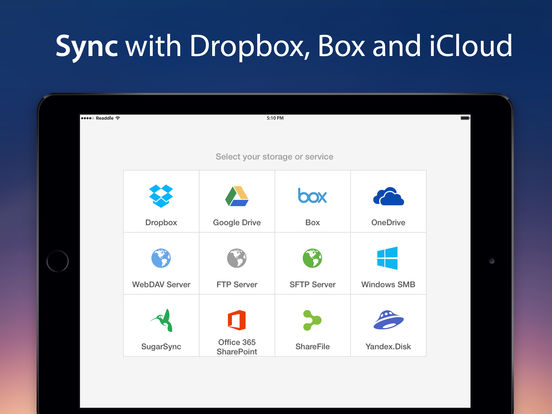The width and height of the screenshot is (552, 414).
Task: Tap the battery indicator in status bar
Action: pos(465,118)
